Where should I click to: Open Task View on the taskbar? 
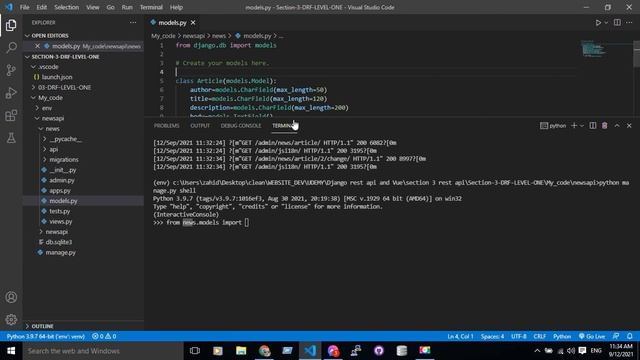195,351
